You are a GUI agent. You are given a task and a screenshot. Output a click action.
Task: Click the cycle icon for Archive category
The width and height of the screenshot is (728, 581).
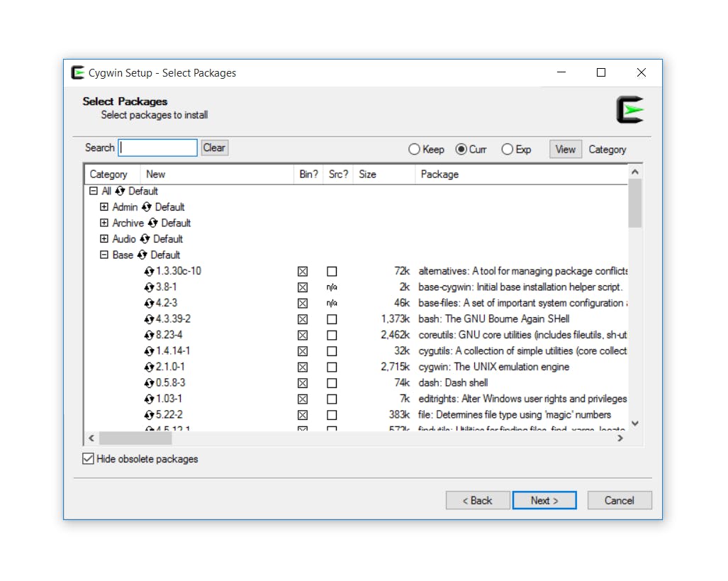pyautogui.click(x=152, y=223)
